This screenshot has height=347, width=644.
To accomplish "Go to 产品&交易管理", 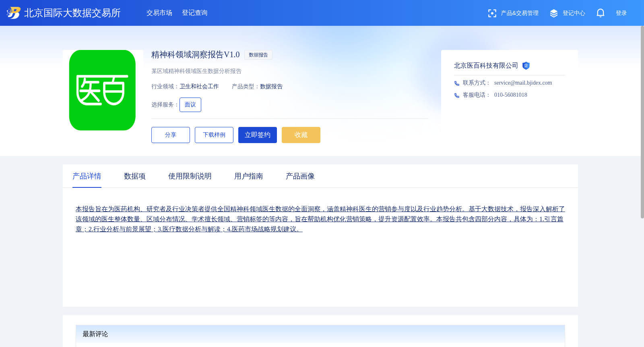I will (x=520, y=13).
